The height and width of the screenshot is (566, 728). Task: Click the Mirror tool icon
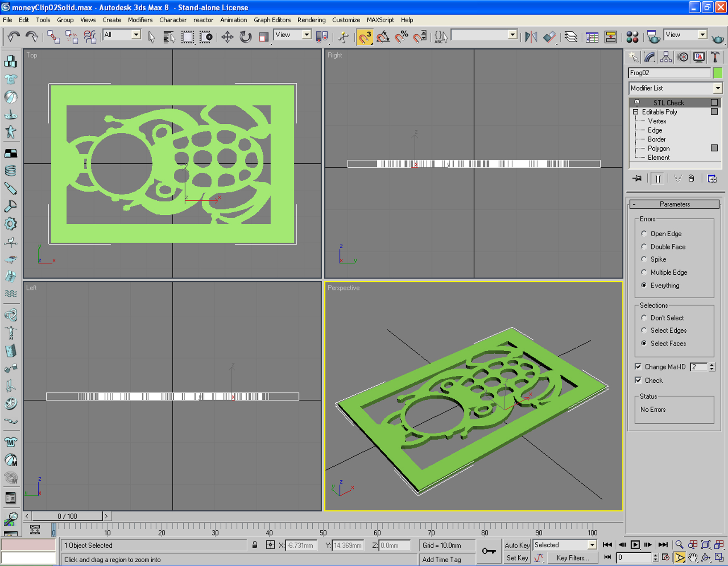tap(531, 37)
